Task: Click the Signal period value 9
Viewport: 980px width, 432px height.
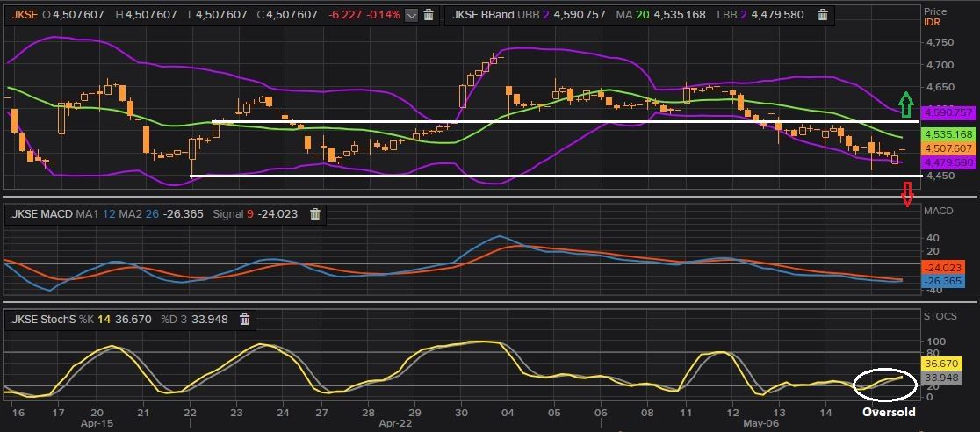Action: tap(249, 214)
